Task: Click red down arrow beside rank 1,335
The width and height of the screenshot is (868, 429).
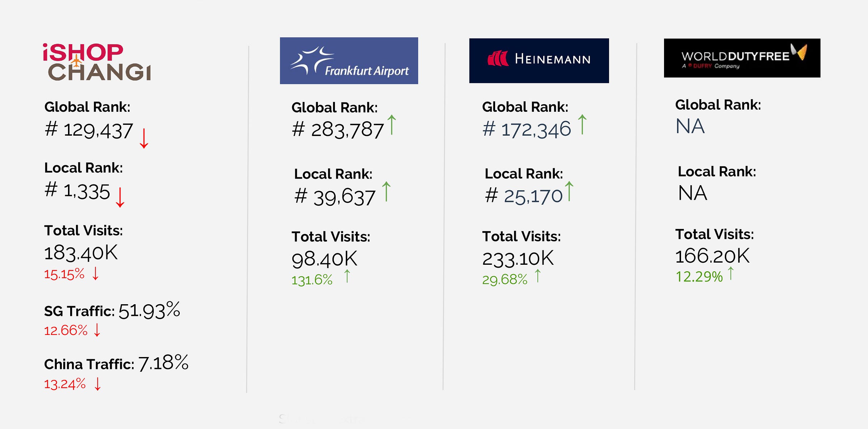Action: pos(120,197)
